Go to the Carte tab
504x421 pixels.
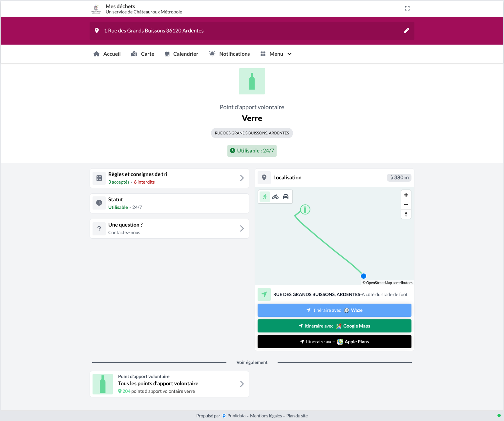point(143,54)
